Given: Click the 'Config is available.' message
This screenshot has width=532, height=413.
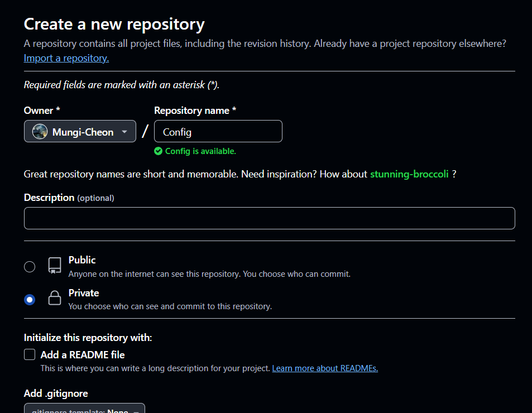Looking at the screenshot, I should tap(200, 151).
